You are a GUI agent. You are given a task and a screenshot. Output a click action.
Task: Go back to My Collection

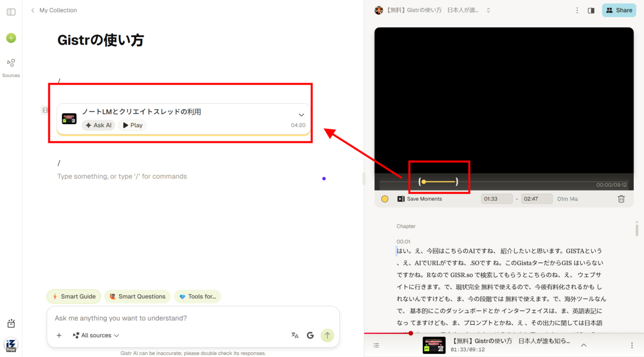pyautogui.click(x=54, y=10)
